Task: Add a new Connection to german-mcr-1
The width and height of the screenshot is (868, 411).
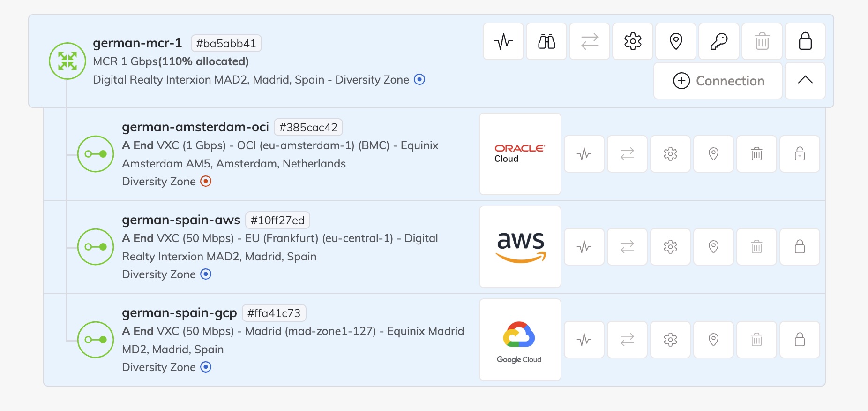Action: point(718,81)
